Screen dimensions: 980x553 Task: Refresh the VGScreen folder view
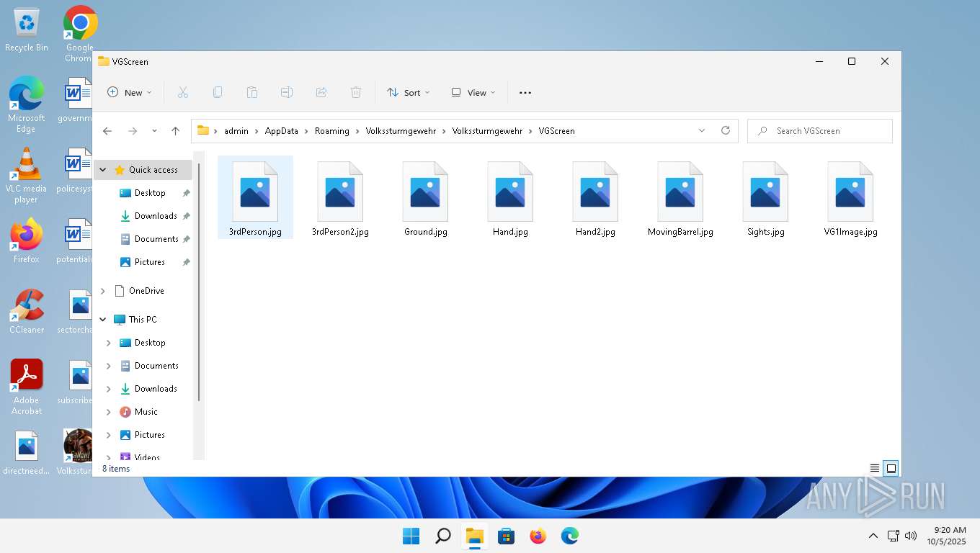pos(726,130)
